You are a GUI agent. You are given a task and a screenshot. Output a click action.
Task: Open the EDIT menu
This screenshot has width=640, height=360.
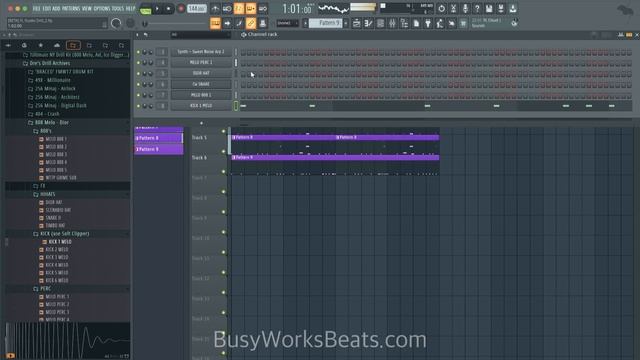click(x=47, y=8)
